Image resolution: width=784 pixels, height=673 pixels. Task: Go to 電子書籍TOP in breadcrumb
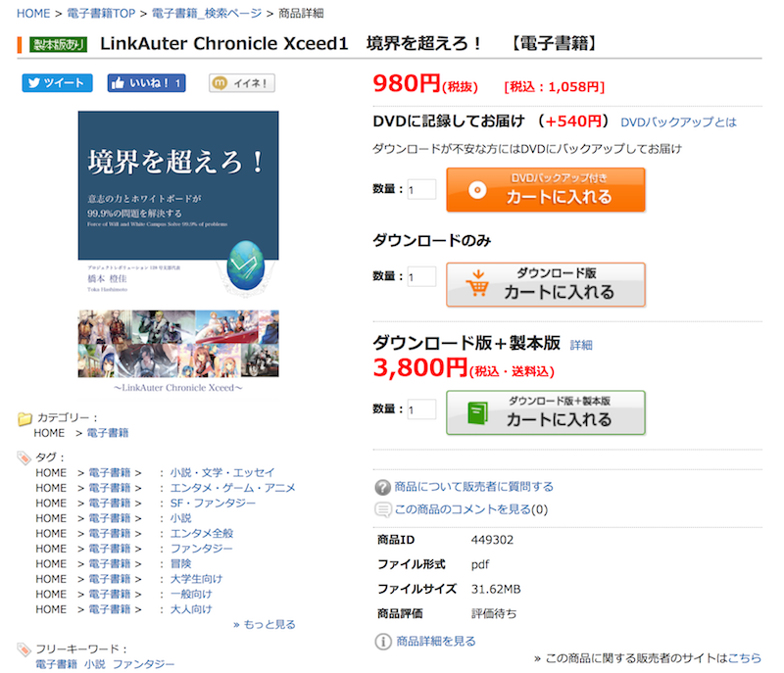pos(101,14)
